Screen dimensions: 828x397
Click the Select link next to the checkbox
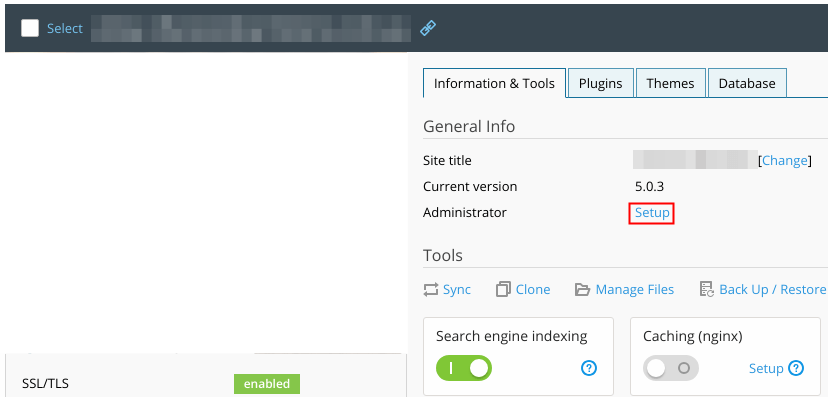(64, 28)
